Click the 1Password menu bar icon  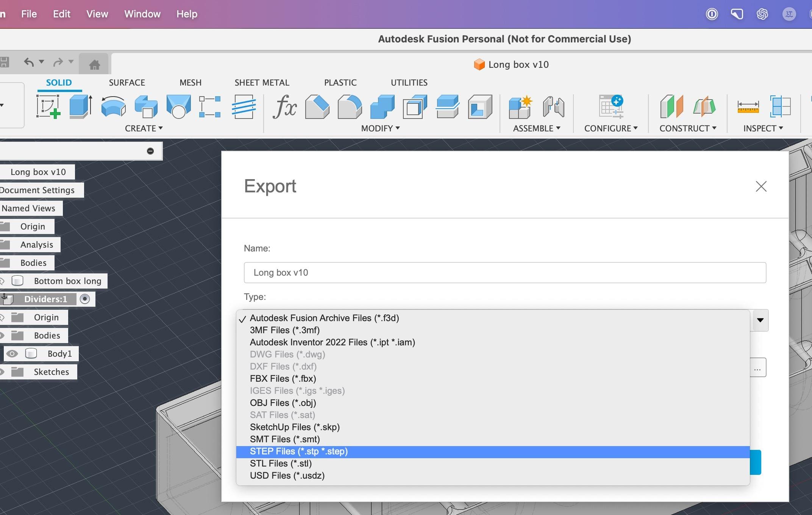click(x=712, y=14)
